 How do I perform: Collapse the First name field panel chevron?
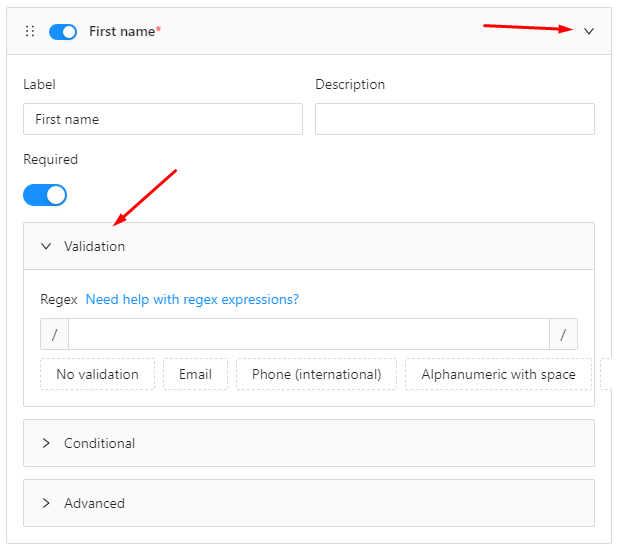589,32
